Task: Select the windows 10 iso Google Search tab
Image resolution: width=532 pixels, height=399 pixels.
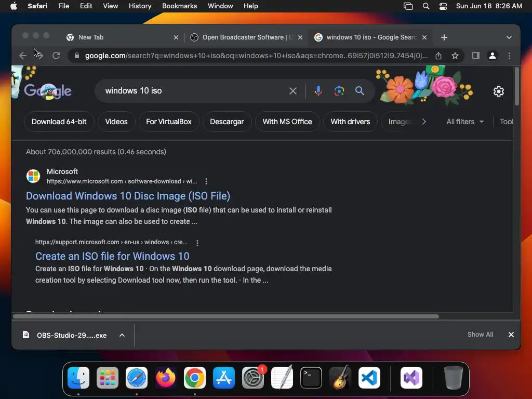Action: tap(370, 37)
